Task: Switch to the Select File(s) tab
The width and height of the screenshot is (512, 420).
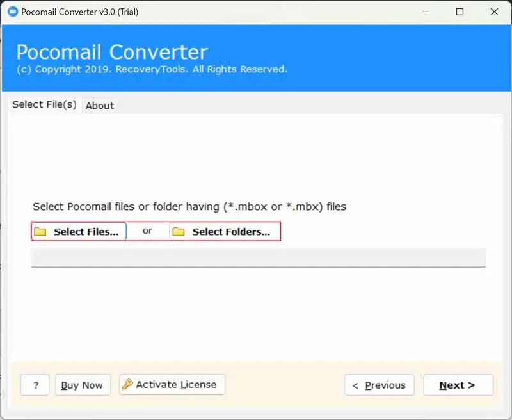Action: [44, 104]
